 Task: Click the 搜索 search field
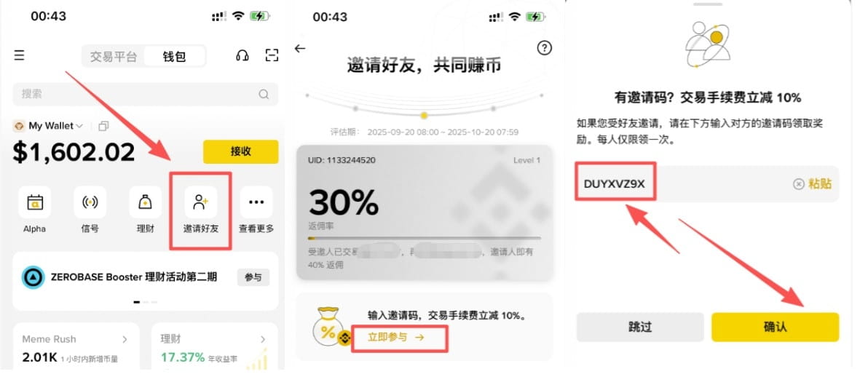146,94
